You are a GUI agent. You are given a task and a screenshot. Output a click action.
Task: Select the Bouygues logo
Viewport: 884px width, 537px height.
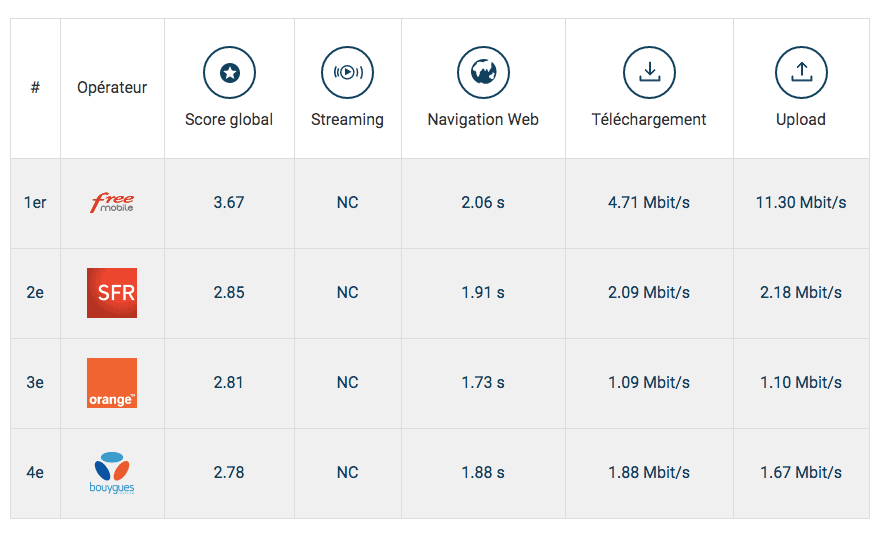pos(112,473)
